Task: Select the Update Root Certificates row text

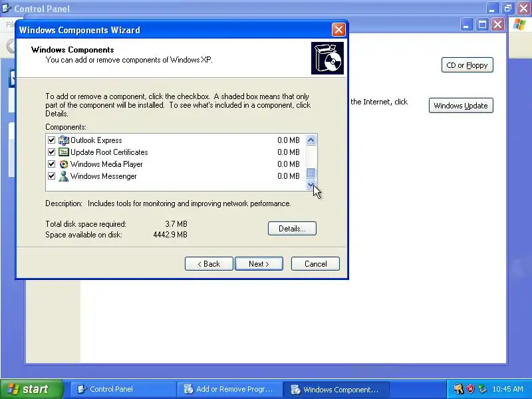Action: click(109, 152)
